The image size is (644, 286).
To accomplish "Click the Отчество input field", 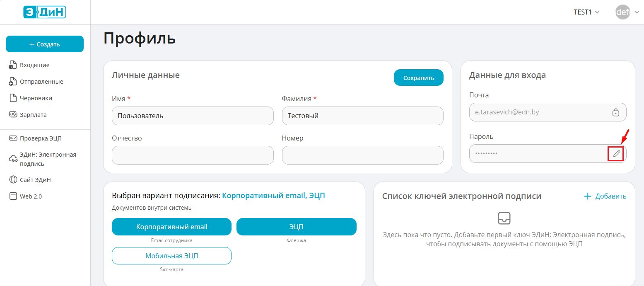I will (193, 155).
